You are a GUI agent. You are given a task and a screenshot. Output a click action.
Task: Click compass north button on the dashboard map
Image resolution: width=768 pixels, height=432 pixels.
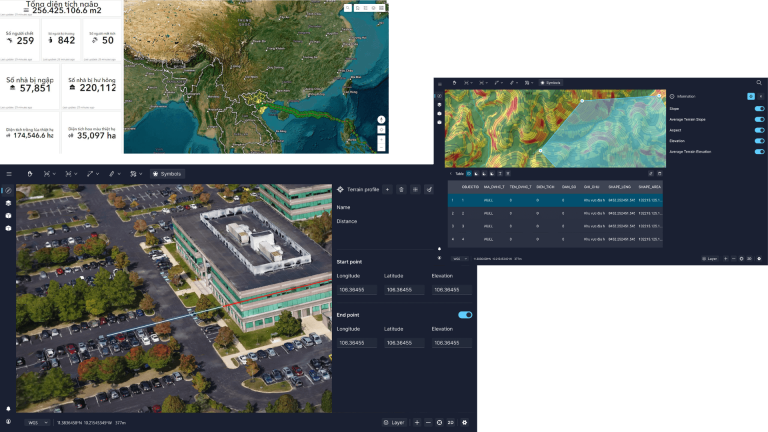381,120
